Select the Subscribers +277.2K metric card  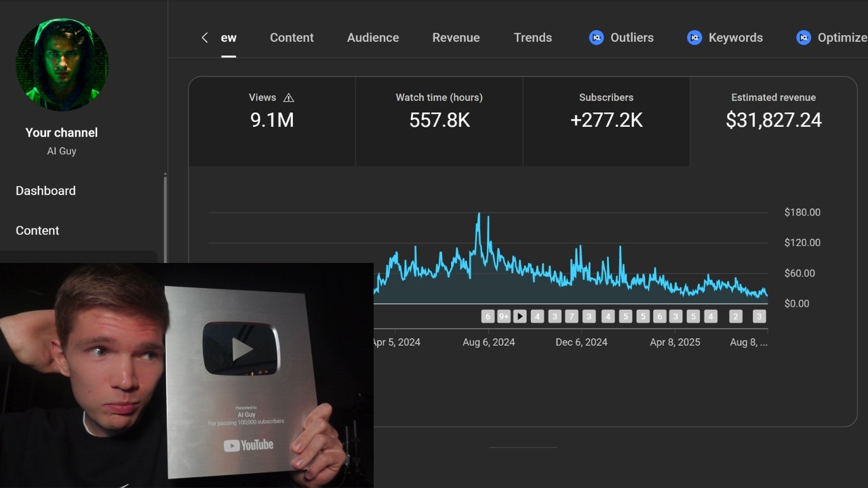(x=606, y=121)
